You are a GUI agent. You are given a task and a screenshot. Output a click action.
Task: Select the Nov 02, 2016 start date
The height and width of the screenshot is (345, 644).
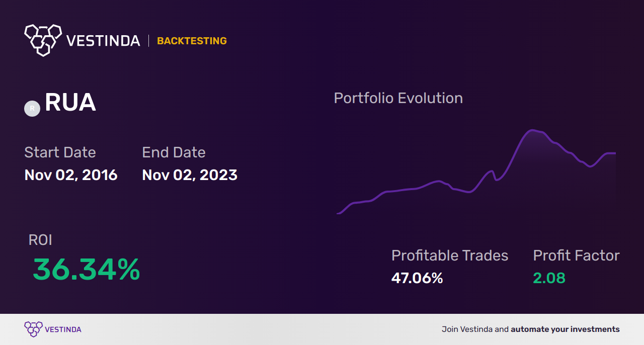[71, 175]
